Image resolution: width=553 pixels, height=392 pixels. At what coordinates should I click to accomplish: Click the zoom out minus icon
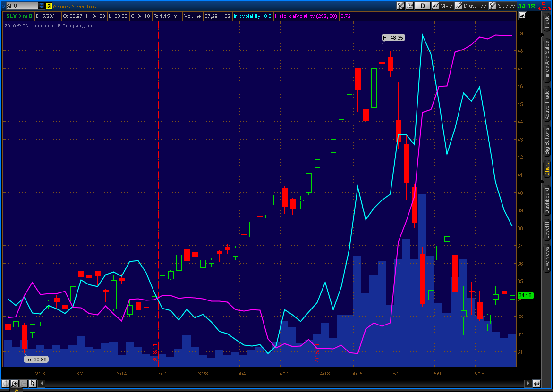click(x=24, y=384)
